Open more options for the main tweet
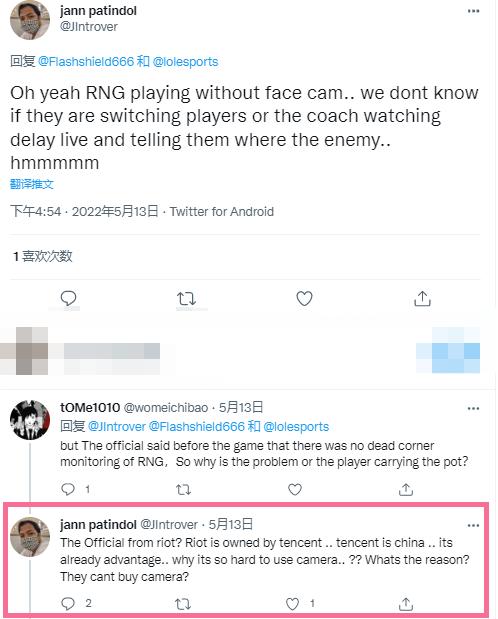This screenshot has height=619, width=498. click(x=473, y=11)
